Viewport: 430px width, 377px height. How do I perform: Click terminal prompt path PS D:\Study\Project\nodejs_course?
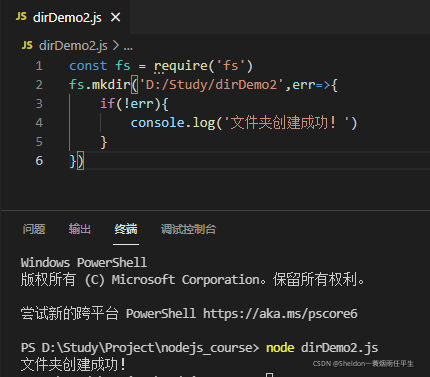pos(140,348)
